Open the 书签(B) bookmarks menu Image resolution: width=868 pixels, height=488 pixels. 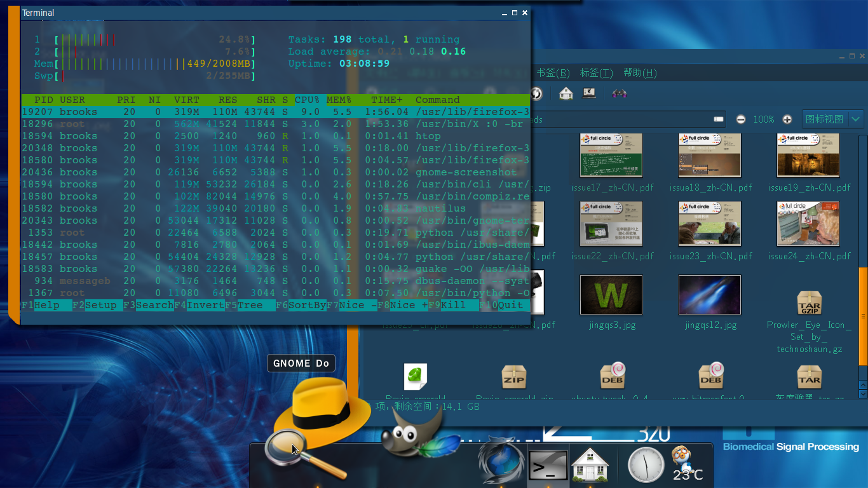553,73
